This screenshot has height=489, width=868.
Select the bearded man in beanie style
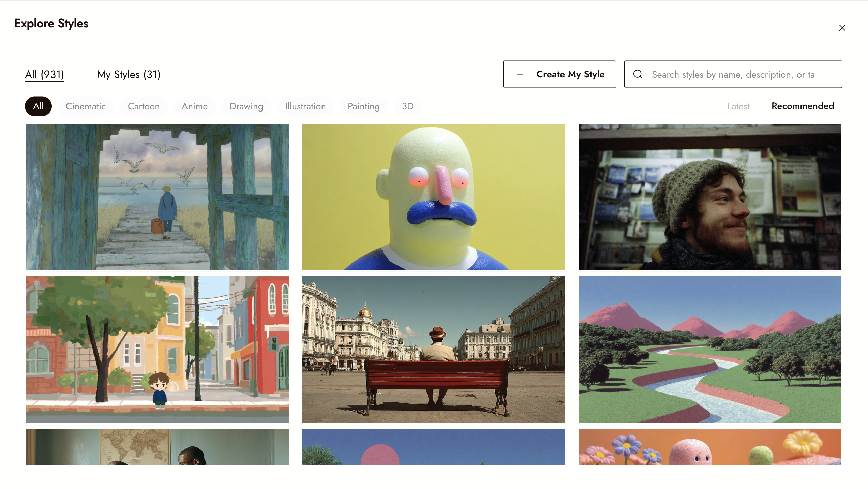710,197
